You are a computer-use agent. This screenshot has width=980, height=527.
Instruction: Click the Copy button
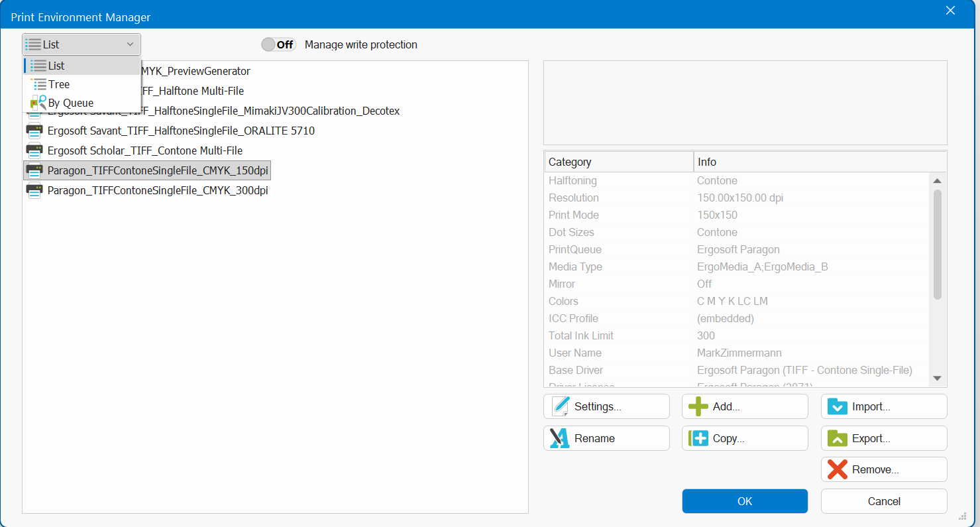(x=745, y=438)
